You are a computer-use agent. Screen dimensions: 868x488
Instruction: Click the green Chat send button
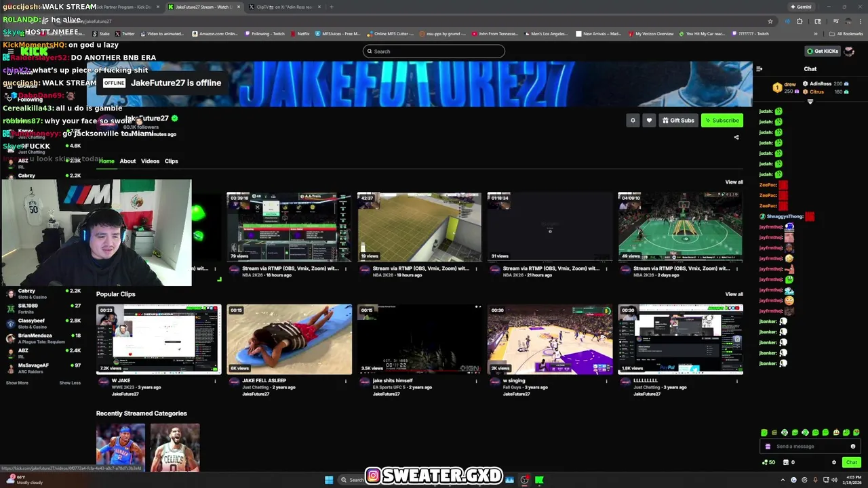[x=852, y=462]
